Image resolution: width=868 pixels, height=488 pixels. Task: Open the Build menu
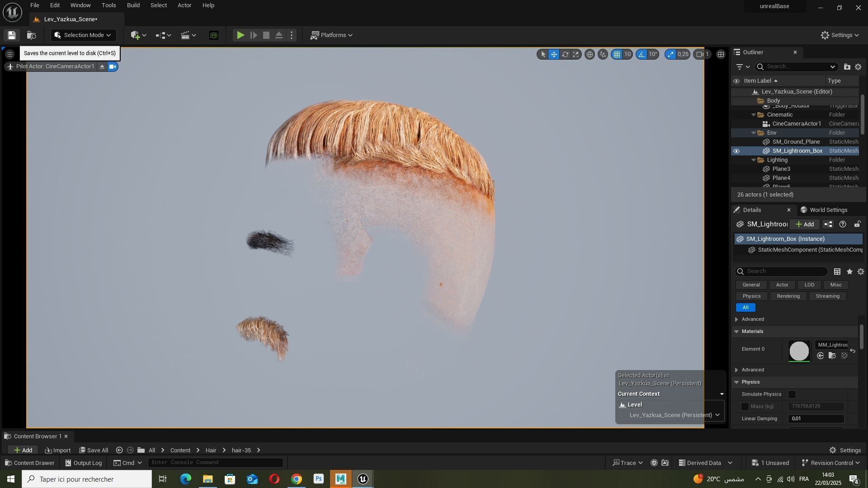tap(133, 5)
